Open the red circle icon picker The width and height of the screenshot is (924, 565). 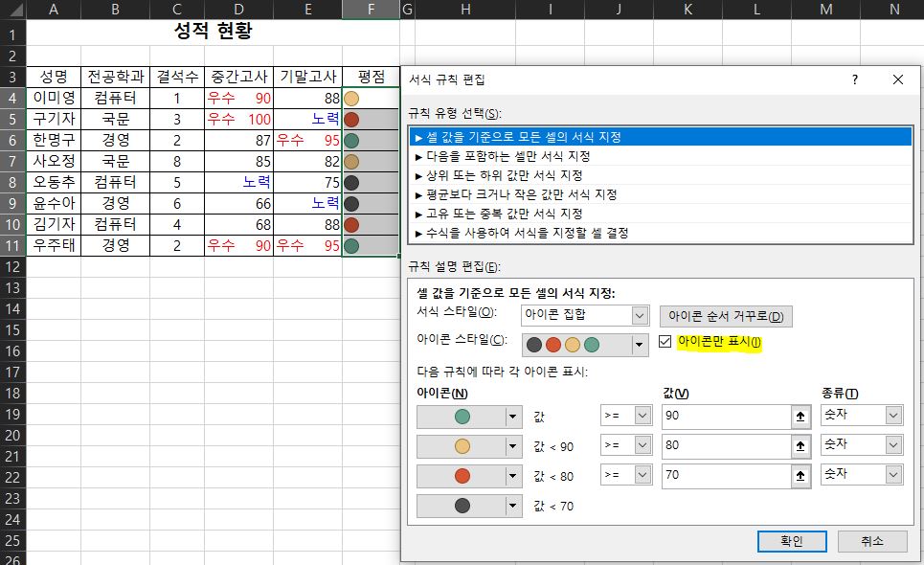511,475
